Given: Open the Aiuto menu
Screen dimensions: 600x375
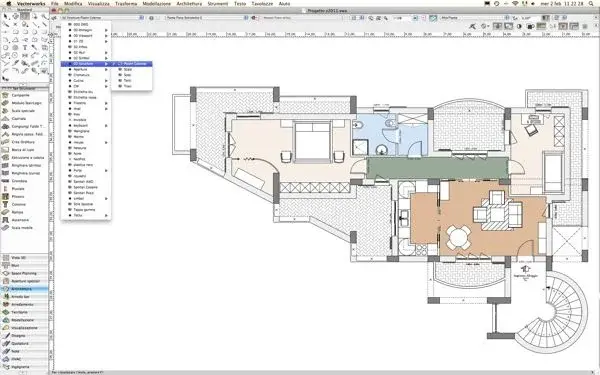Looking at the screenshot, I should tap(284, 3).
